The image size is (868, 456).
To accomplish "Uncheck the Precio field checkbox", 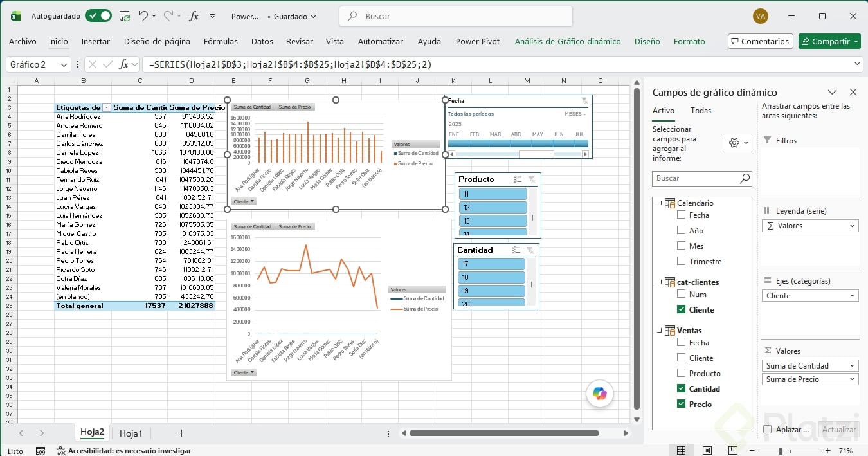I will point(681,404).
